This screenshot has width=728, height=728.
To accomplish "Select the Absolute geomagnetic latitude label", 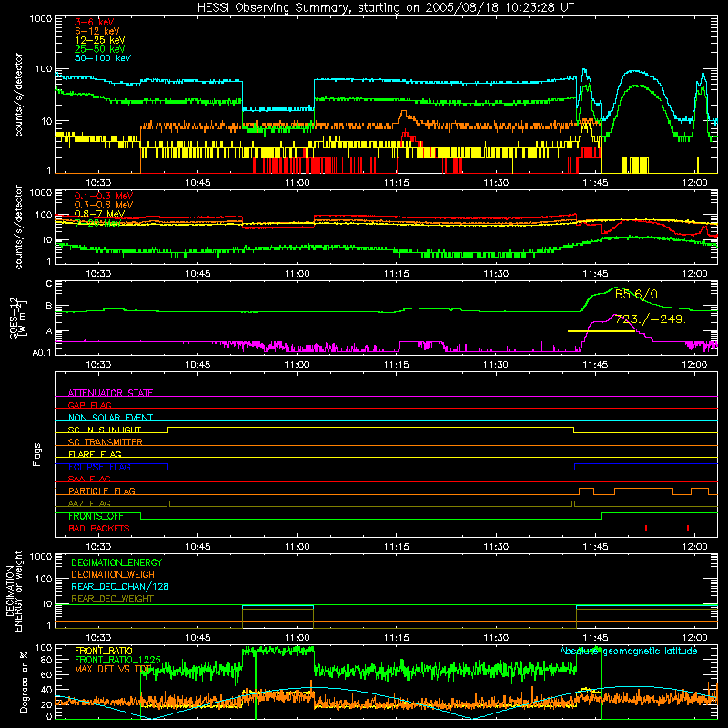I will coord(629,651).
